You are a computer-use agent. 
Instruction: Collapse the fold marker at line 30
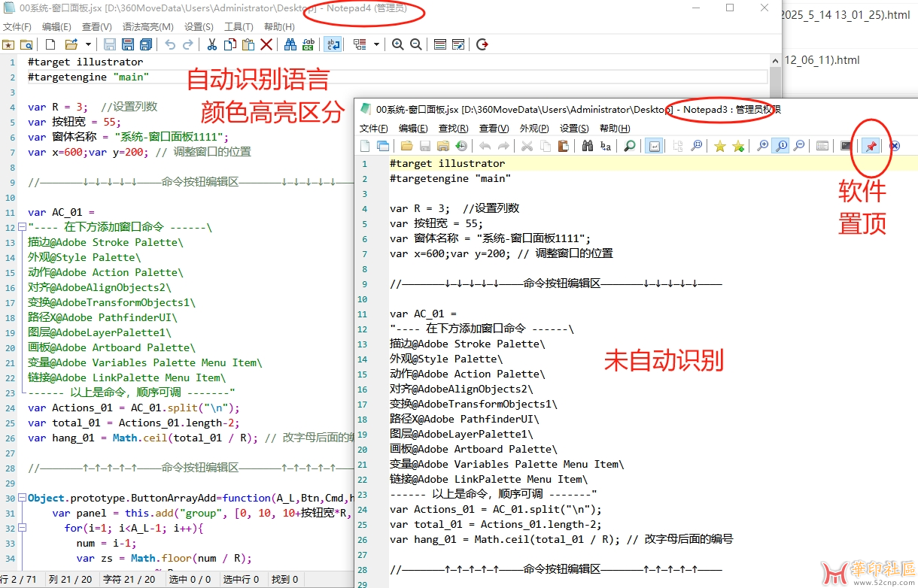(22, 498)
